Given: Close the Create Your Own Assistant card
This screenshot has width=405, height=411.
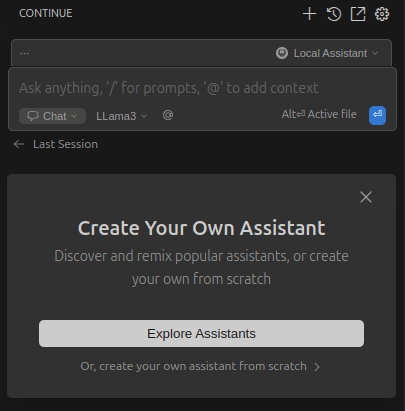Looking at the screenshot, I should [366, 197].
